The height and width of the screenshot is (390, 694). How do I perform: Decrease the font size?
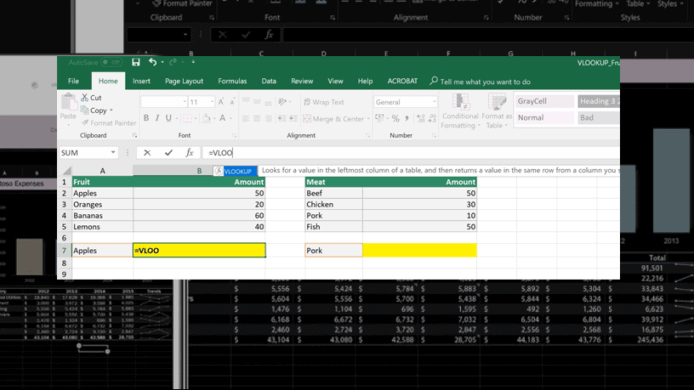click(x=232, y=102)
